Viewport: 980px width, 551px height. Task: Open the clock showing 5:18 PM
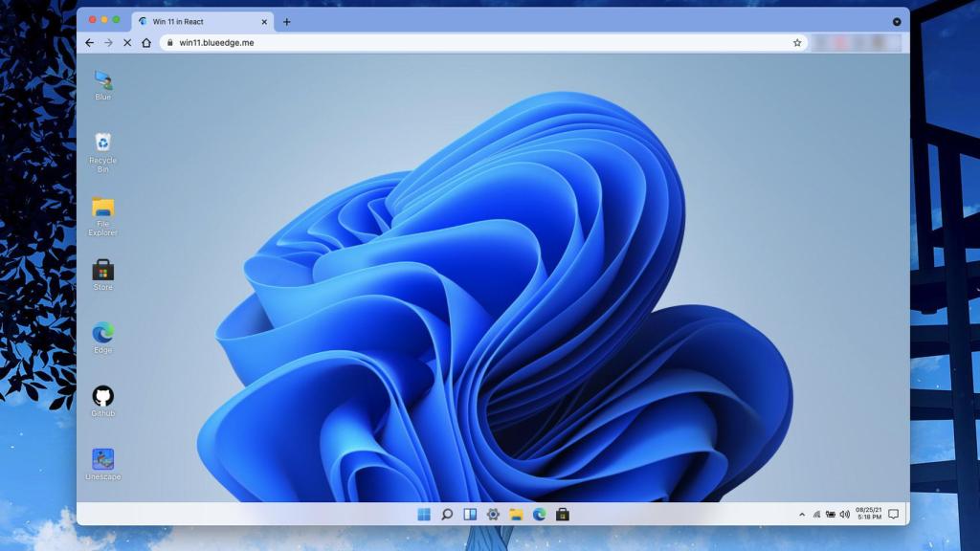click(860, 515)
